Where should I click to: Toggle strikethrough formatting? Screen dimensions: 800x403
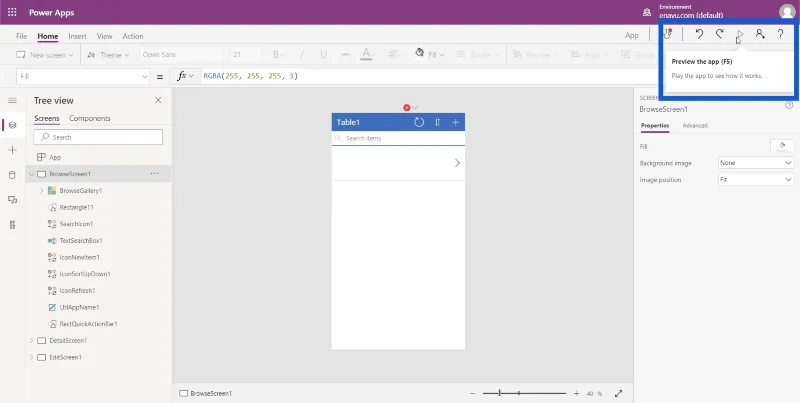(345, 55)
